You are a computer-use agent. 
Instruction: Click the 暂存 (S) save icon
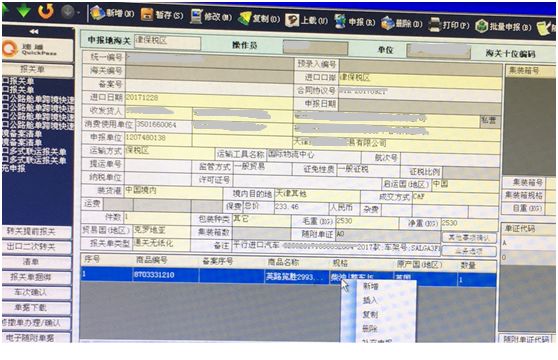[147, 15]
